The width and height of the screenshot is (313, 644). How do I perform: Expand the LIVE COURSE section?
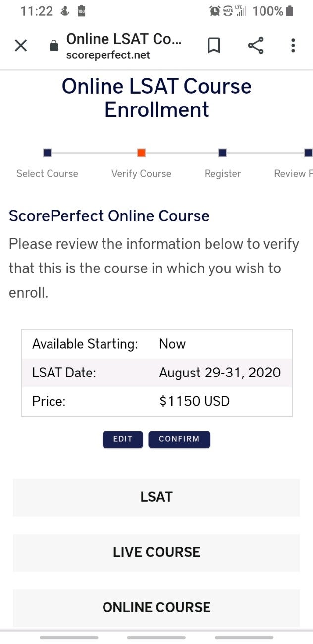pos(156,552)
